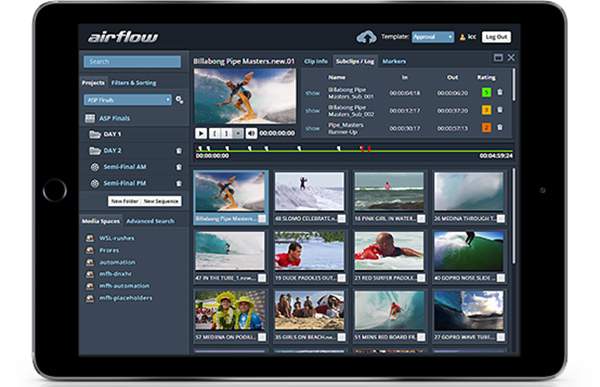Toggle audio speaker icon under player

pyautogui.click(x=251, y=133)
